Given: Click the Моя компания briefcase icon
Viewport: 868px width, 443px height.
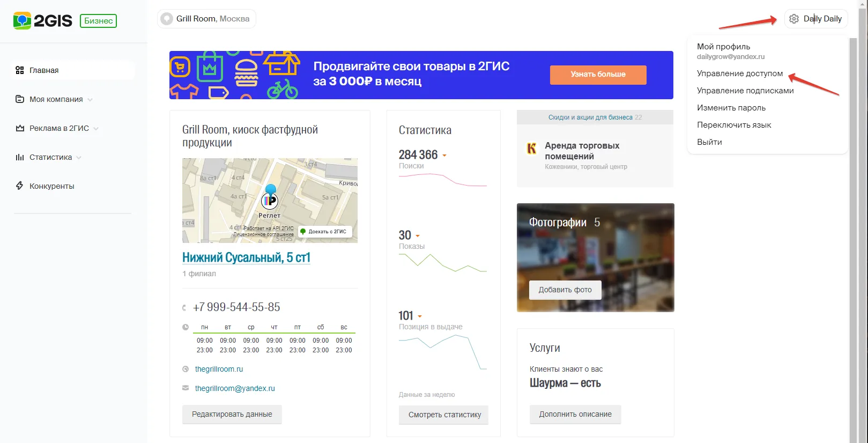Looking at the screenshot, I should 20,99.
